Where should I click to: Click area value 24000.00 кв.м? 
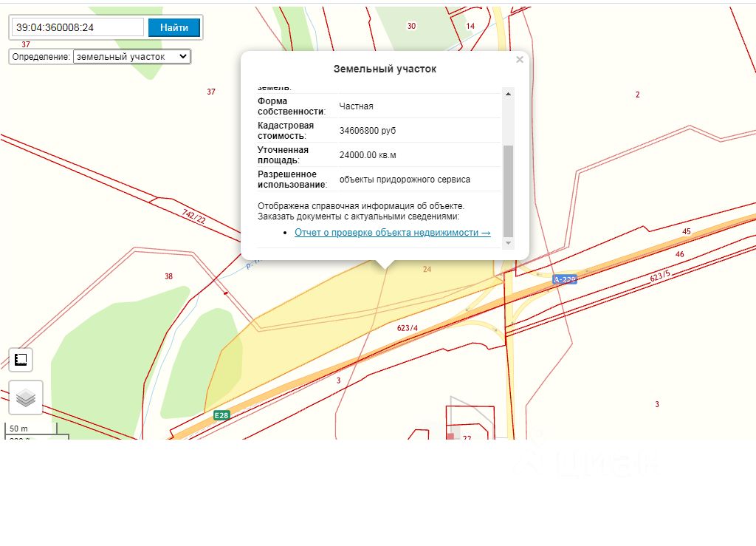pyautogui.click(x=368, y=155)
